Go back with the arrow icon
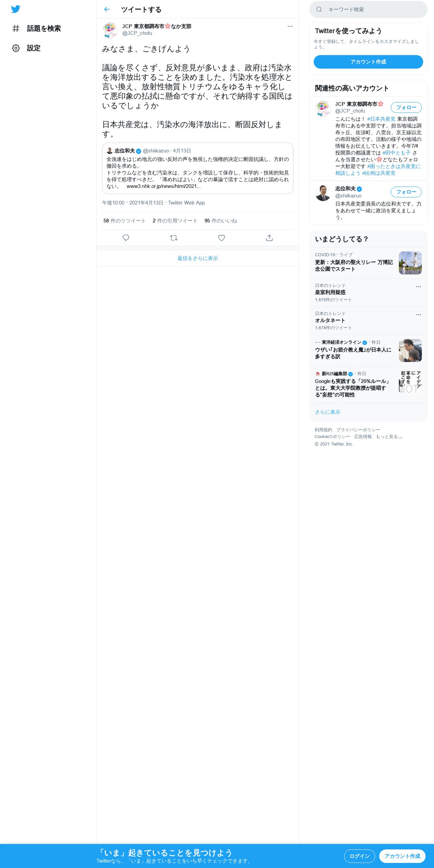Screen dimensions: 434x868 107,9
